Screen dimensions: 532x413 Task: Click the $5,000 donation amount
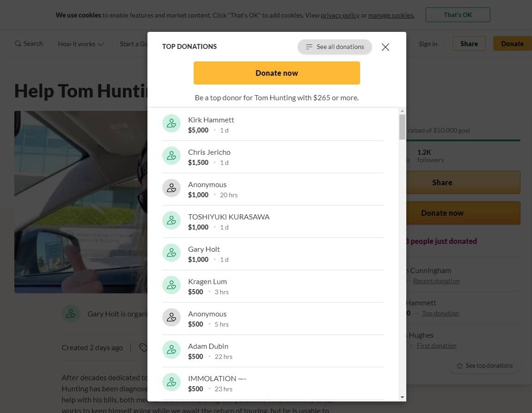pos(198,130)
